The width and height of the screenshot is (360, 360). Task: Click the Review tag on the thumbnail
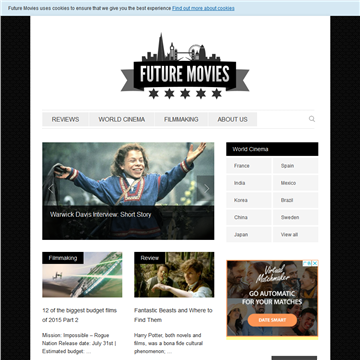tap(150, 258)
